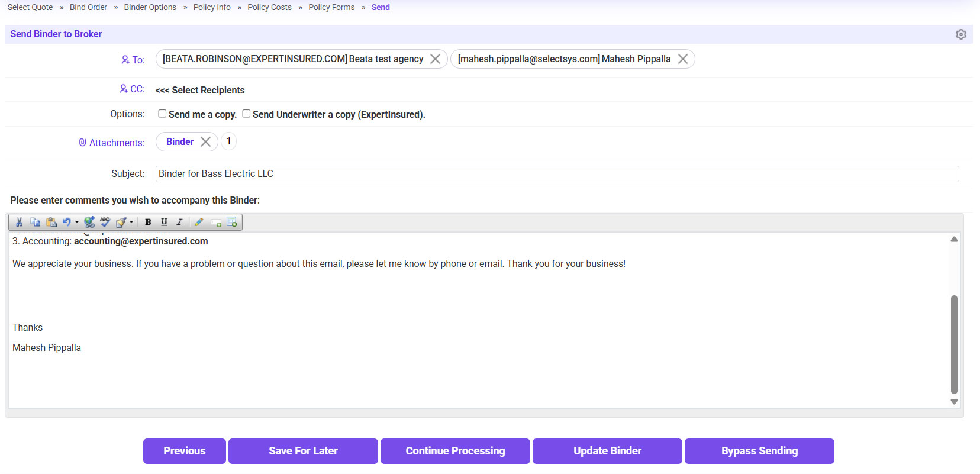Click the Paste clipboard icon
This screenshot has height=474, width=980.
click(x=51, y=222)
